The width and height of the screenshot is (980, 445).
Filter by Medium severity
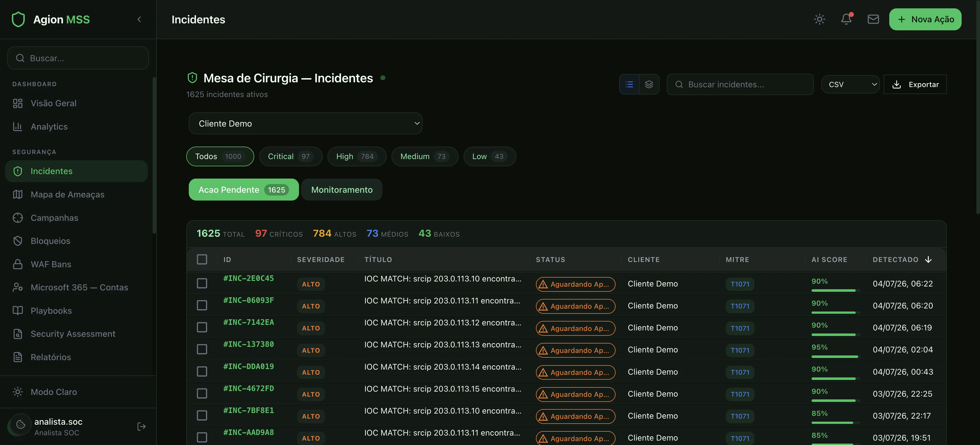pos(425,157)
